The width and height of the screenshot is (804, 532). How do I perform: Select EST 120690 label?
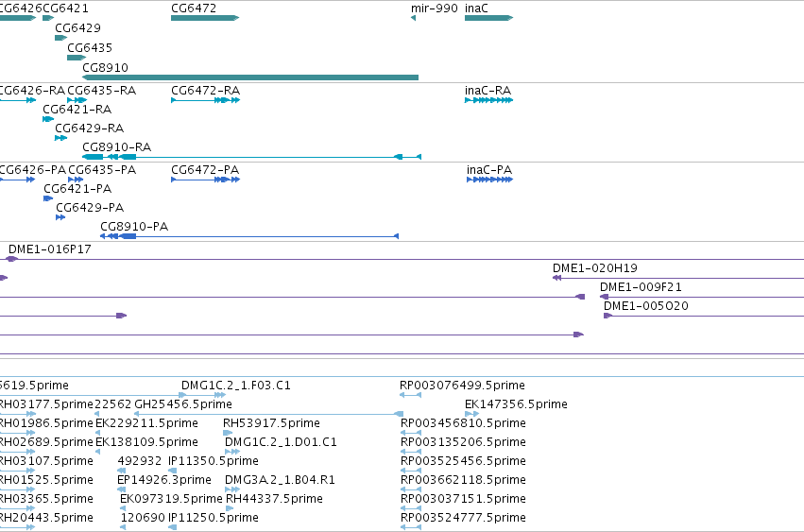pyautogui.click(x=143, y=518)
